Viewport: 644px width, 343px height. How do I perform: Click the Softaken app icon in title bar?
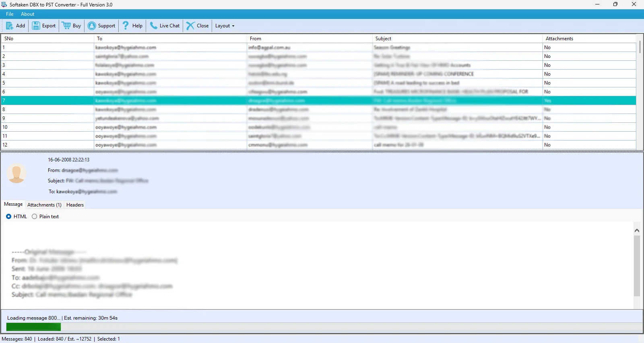point(4,4)
